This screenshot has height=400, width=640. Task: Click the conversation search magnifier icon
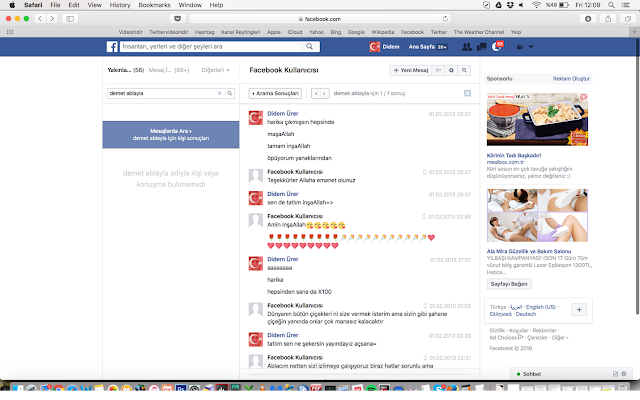pos(464,70)
